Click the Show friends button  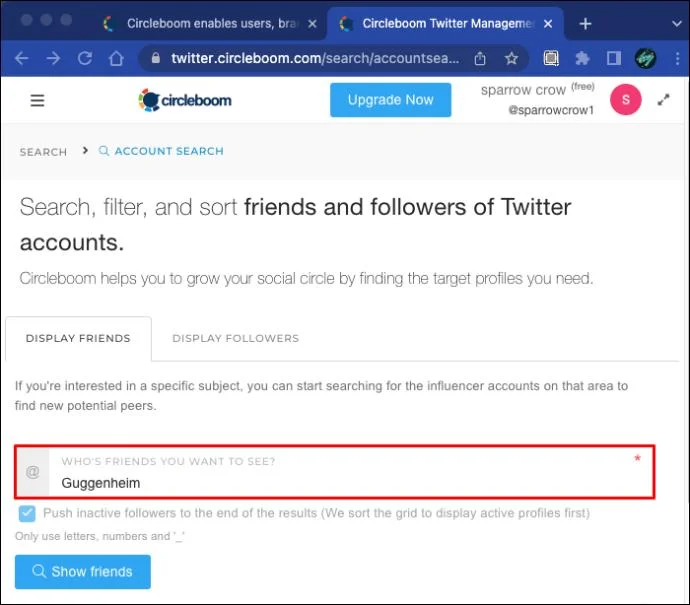(83, 572)
